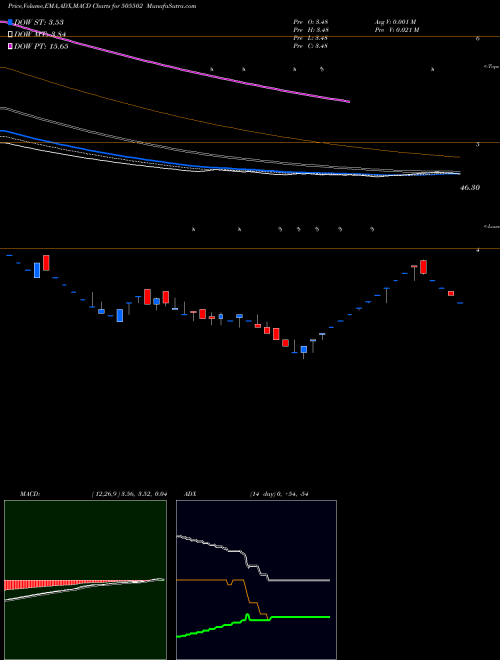The width and height of the screenshot is (500, 660).
Task: Select the 'DOW PT: 15.65' legend label
Action: point(41,46)
